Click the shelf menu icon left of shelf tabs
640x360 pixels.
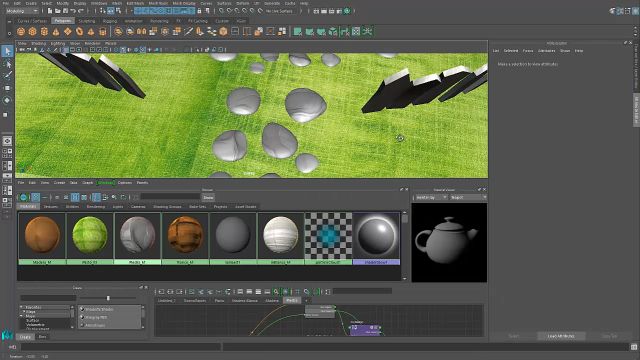pos(9,21)
